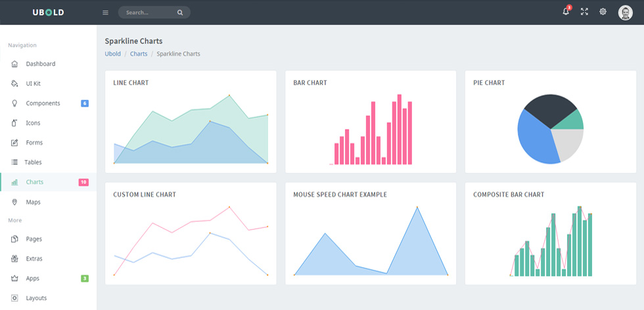Open the user avatar menu
The image size is (644, 310).
click(625, 13)
